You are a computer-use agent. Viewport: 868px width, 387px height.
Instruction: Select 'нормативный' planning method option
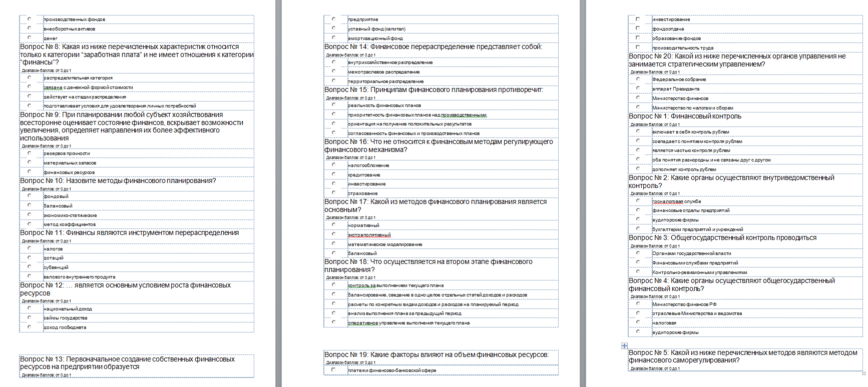(334, 225)
